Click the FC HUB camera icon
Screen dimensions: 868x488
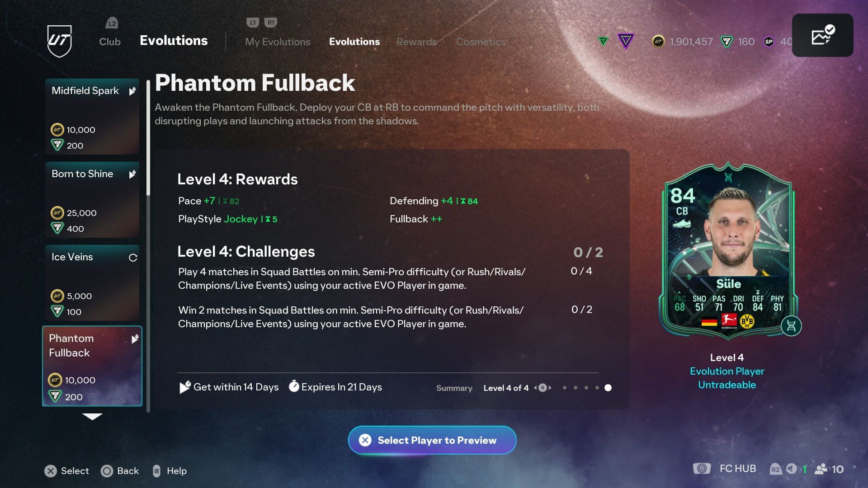point(702,469)
